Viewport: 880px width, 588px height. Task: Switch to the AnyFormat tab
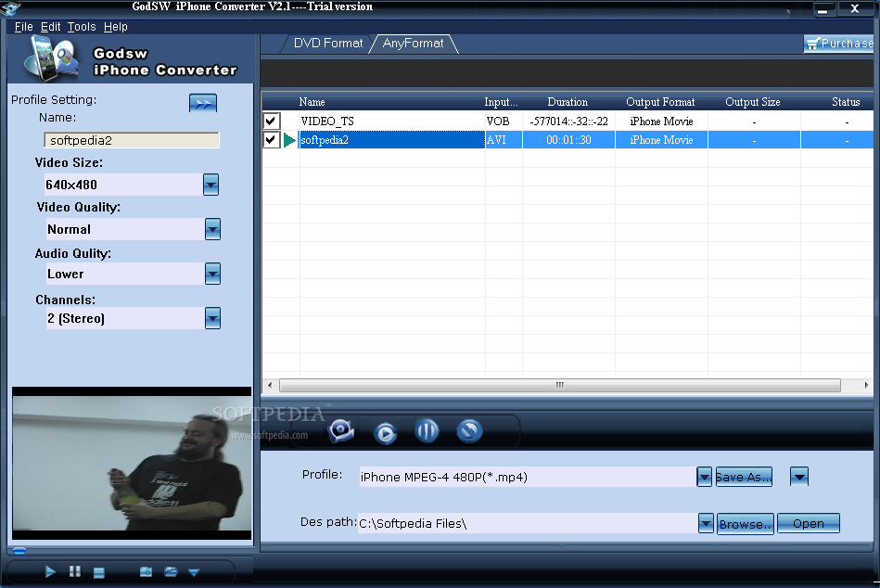click(413, 44)
